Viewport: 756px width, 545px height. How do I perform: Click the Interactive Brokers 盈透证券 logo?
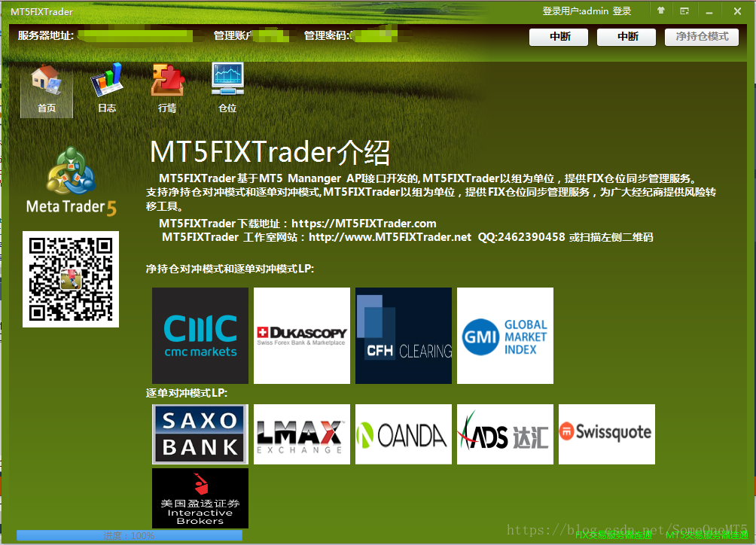[x=200, y=498]
